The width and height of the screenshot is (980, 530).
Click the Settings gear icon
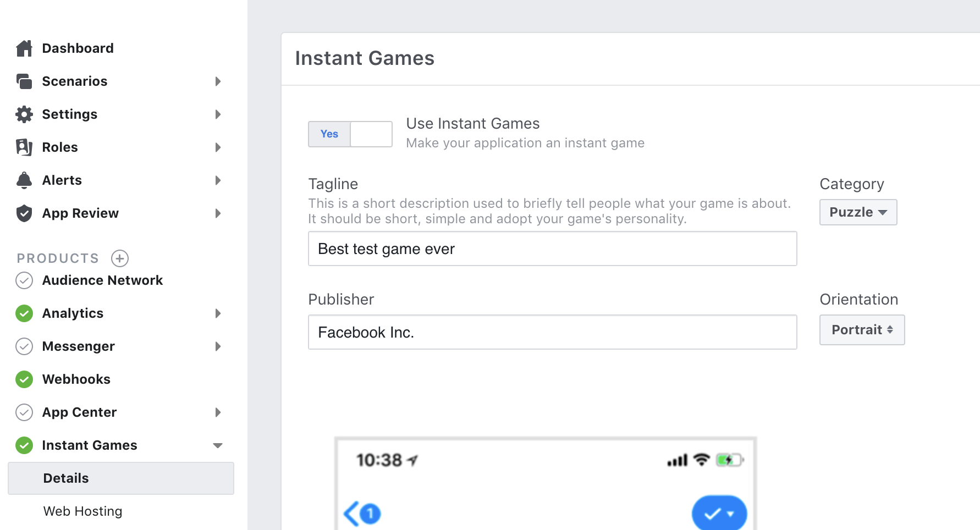click(x=24, y=114)
